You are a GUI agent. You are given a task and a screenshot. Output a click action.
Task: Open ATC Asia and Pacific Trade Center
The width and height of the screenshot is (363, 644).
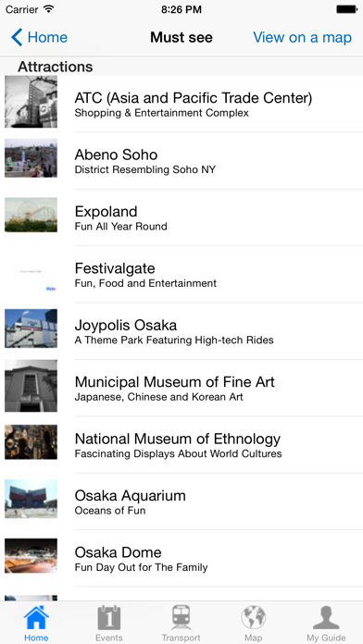click(x=181, y=104)
